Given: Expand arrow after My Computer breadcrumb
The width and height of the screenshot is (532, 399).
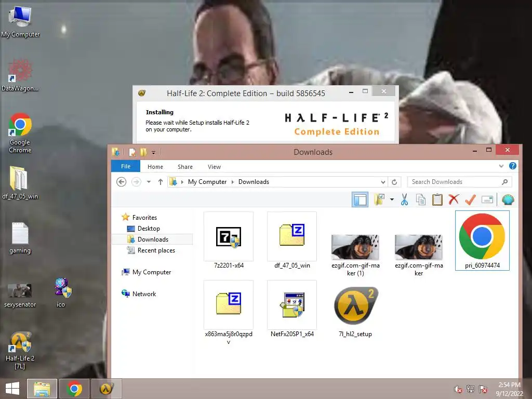Looking at the screenshot, I should coord(232,182).
